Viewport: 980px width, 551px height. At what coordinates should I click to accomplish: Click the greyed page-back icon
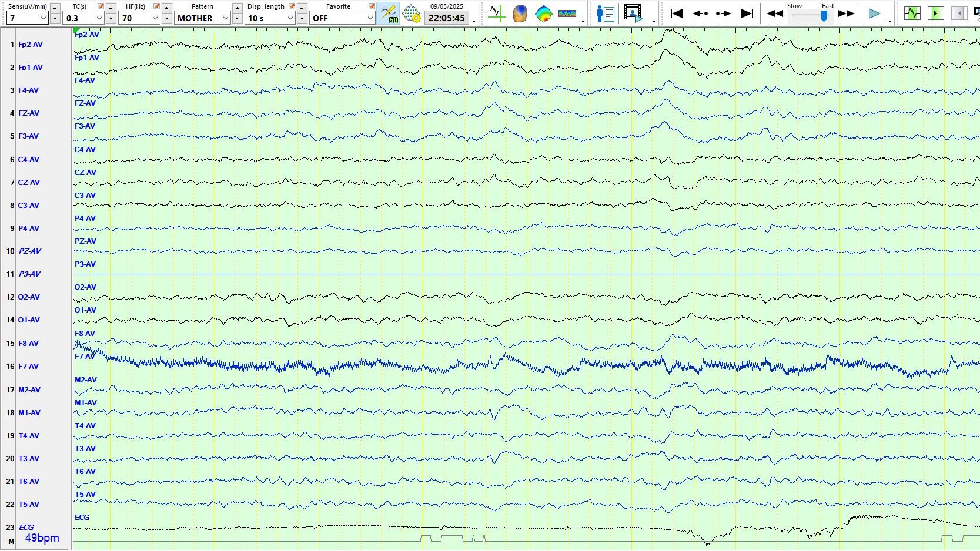959,13
